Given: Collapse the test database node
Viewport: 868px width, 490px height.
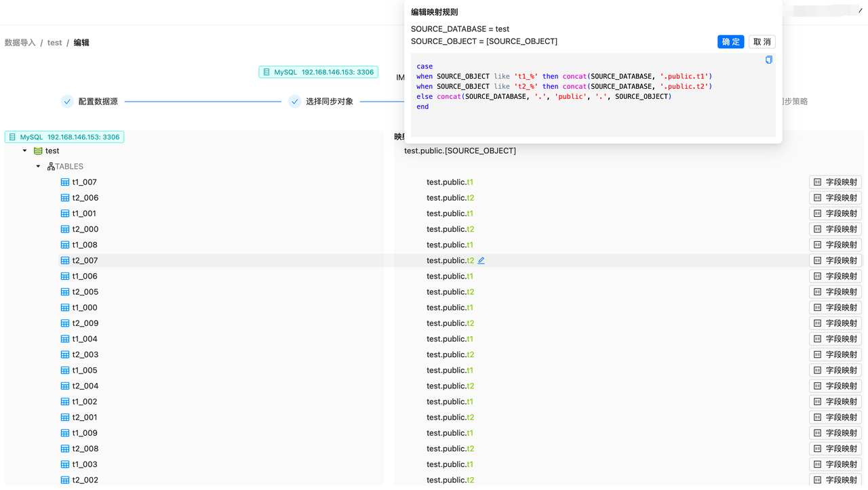Looking at the screenshot, I should (25, 151).
